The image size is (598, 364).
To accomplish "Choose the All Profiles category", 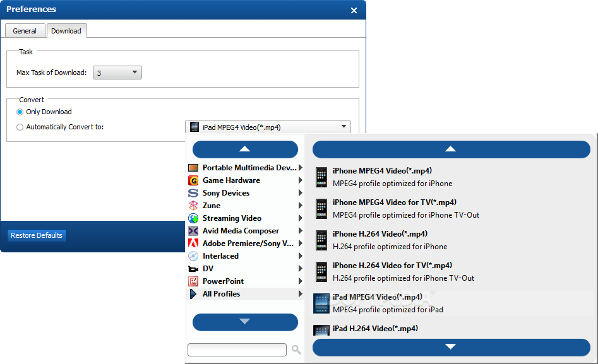I will pos(245,294).
